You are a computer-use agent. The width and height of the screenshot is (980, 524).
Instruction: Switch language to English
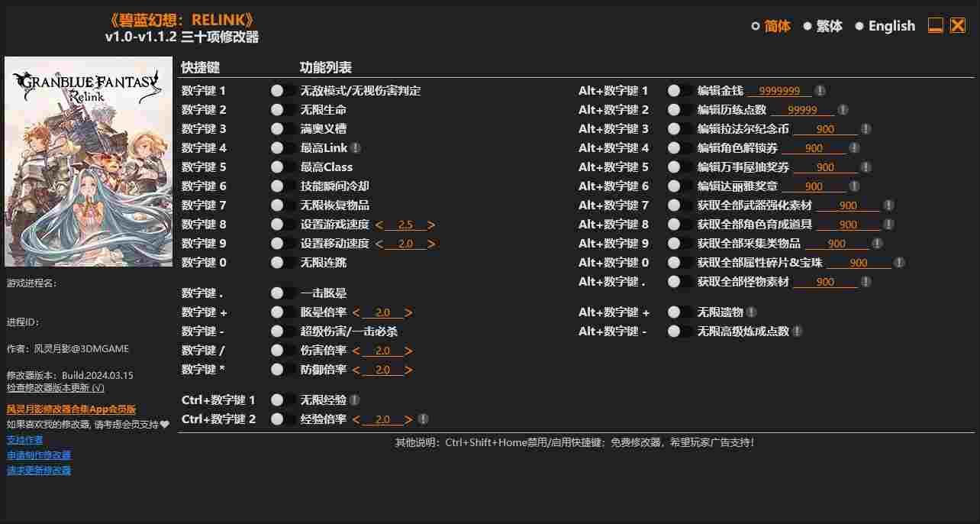coord(885,26)
